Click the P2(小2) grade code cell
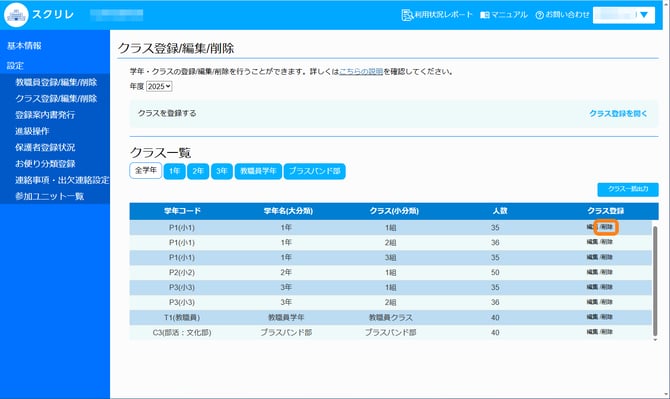The height and width of the screenshot is (399, 670). tap(182, 273)
